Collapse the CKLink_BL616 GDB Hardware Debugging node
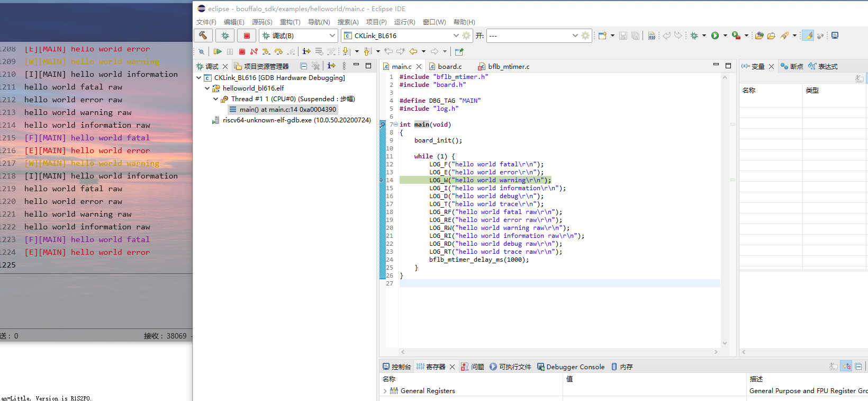The width and height of the screenshot is (868, 401). (x=199, y=78)
